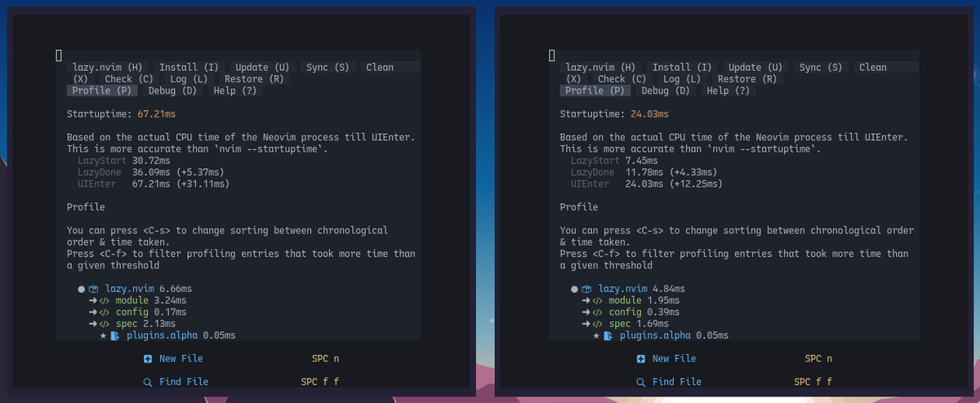
Task: Click the code icon beside config 0.39ms
Action: point(598,312)
